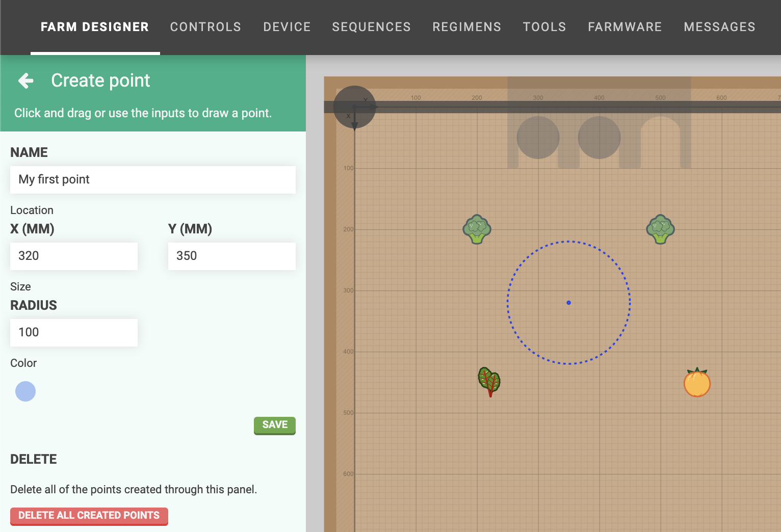This screenshot has width=781, height=532.
Task: Select the tool slot circle near 400
Action: (599, 138)
